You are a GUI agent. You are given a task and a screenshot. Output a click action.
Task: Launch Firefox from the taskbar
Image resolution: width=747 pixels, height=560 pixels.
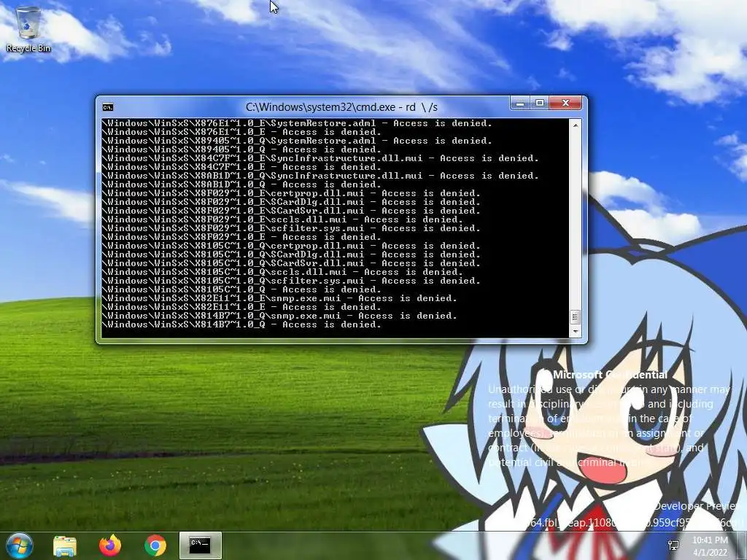coord(110,545)
